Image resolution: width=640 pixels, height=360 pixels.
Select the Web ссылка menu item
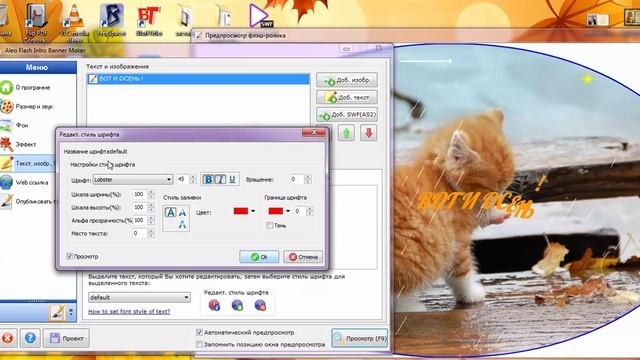31,182
